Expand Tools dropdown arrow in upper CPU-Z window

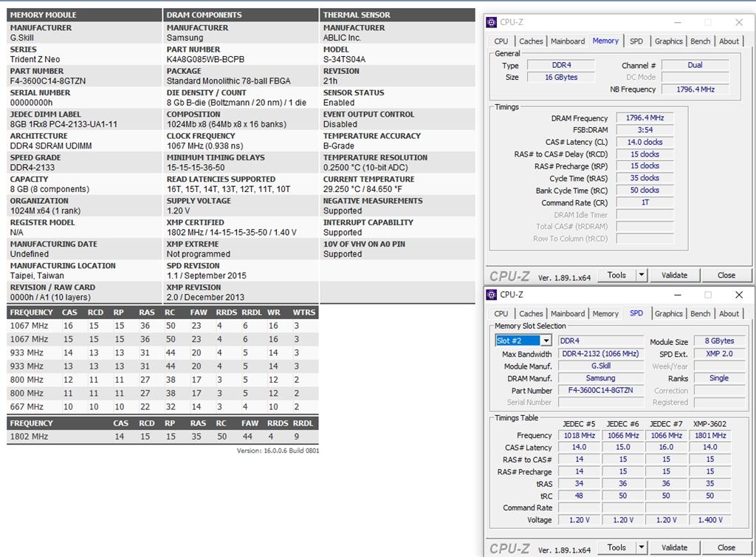[642, 276]
